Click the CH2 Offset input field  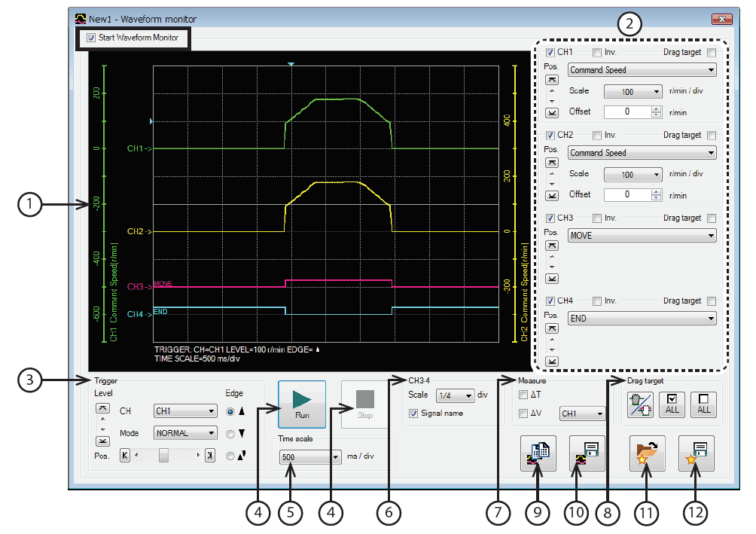pos(627,195)
